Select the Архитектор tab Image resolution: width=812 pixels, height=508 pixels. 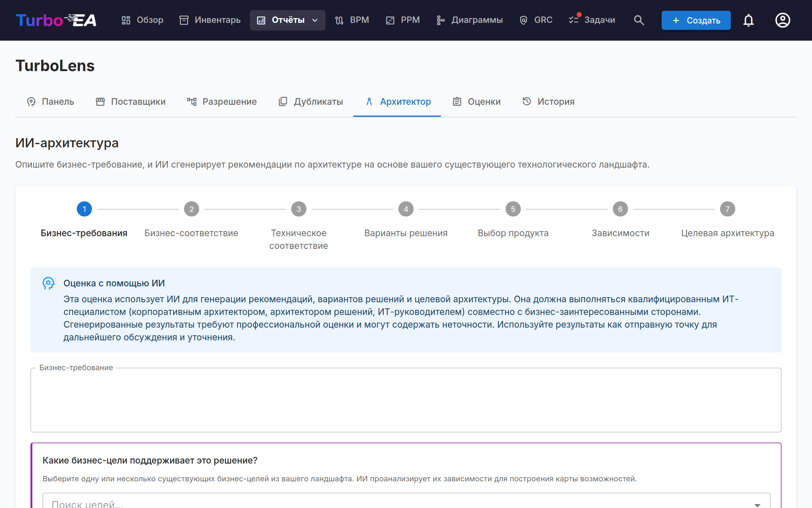[397, 102]
